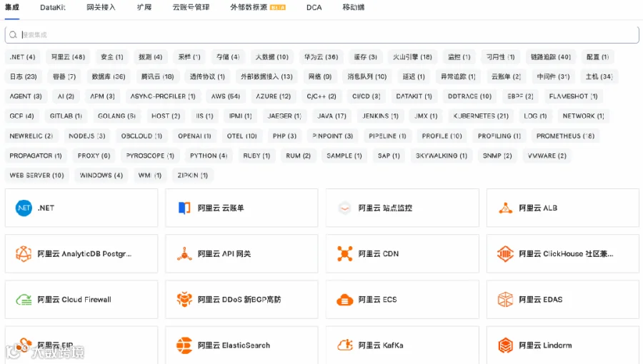The height and width of the screenshot is (364, 643).
Task: Click the 阿里云 Kafka icon
Action: (345, 345)
